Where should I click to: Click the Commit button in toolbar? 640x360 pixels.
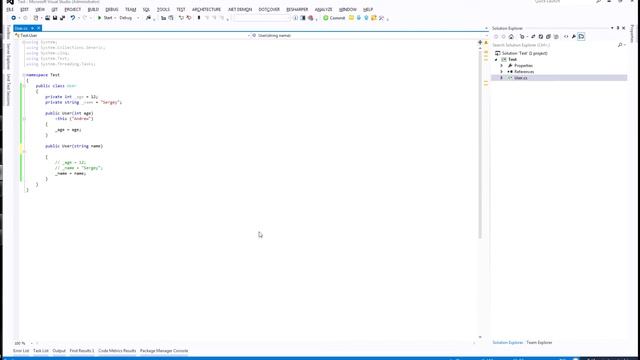334,18
